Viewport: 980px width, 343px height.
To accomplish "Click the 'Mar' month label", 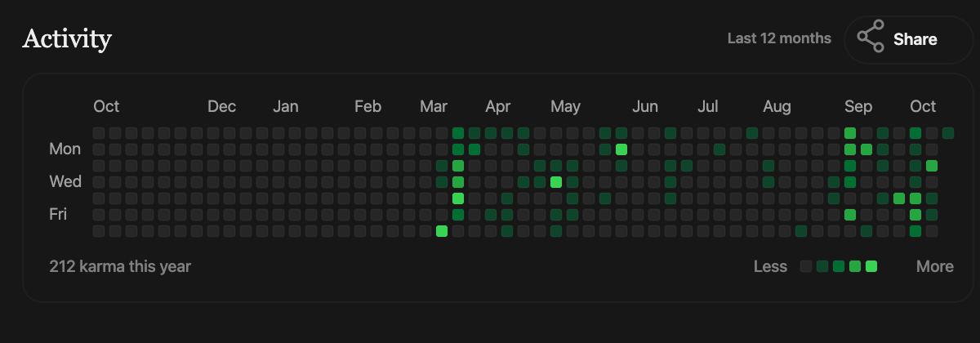I will pos(434,106).
